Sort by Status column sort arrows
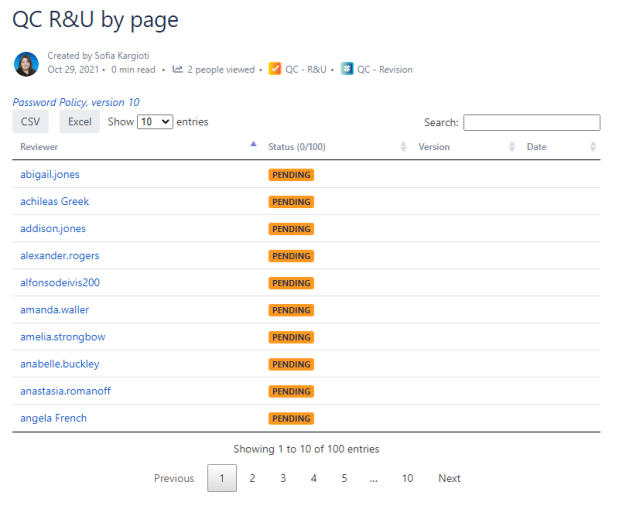This screenshot has height=516, width=643. 403,147
